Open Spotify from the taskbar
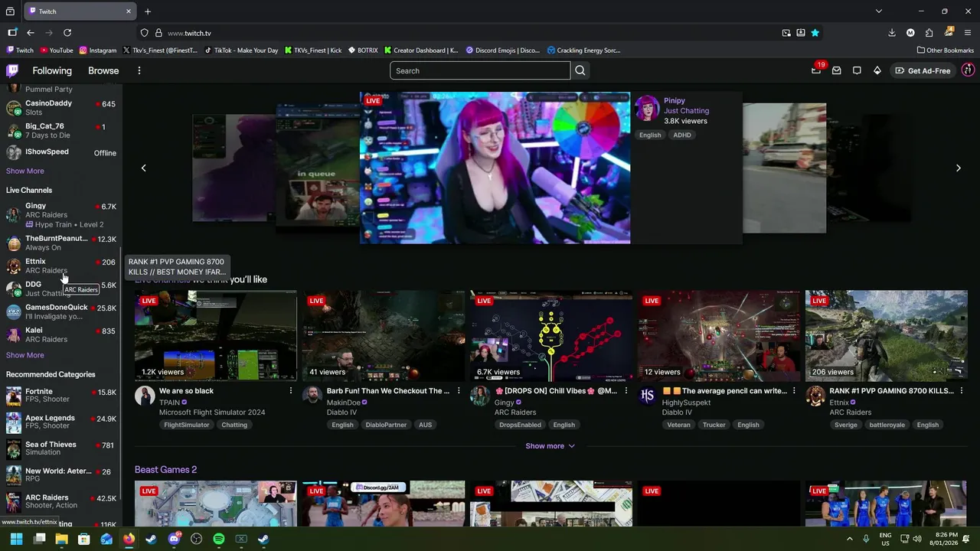The image size is (980, 551). 219,539
